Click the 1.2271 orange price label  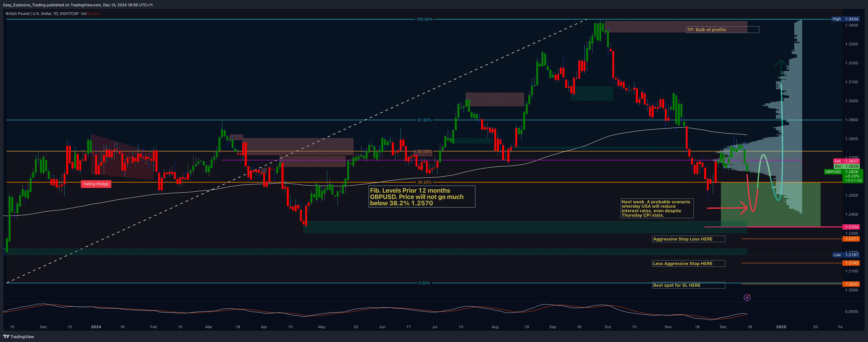[851, 239]
